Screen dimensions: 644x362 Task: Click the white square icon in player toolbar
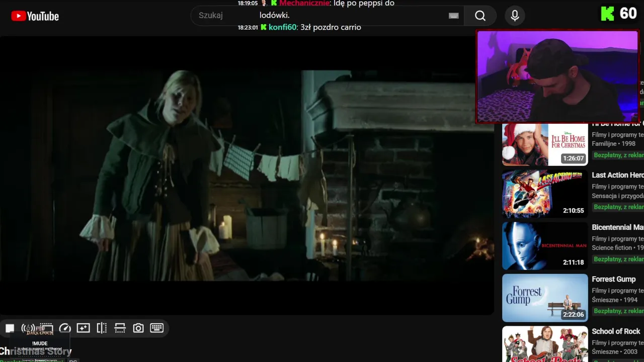(10, 328)
